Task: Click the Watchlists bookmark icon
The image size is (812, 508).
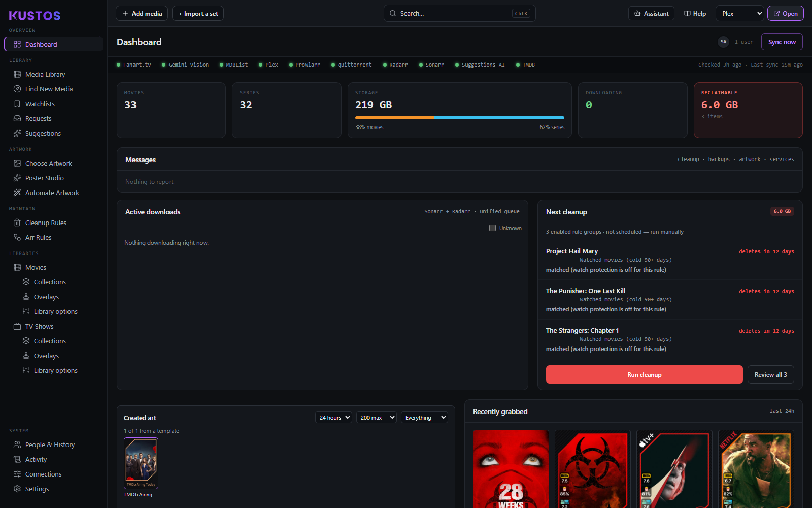Action: tap(17, 104)
